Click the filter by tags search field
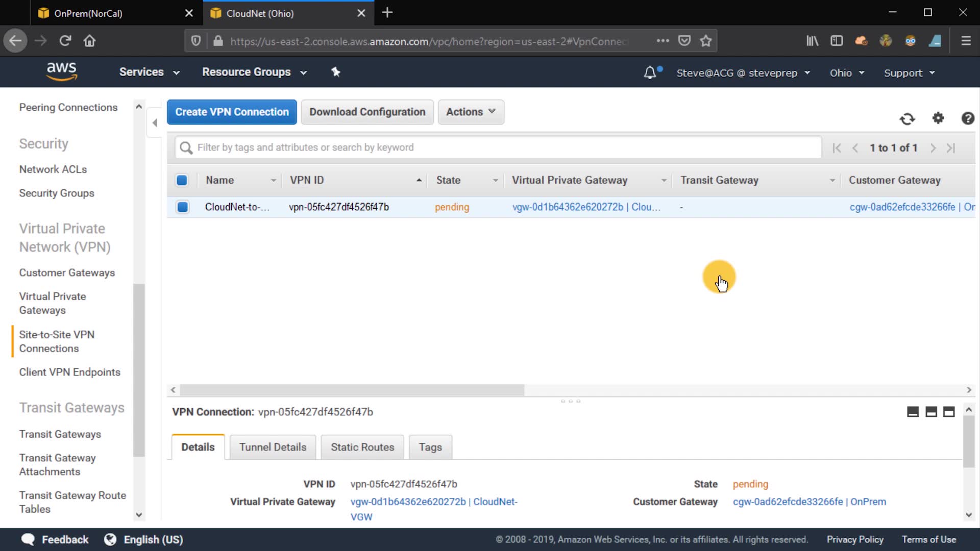The height and width of the screenshot is (551, 980). pos(498,147)
